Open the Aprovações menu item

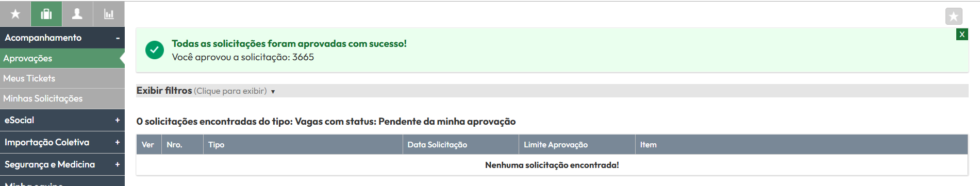point(62,58)
